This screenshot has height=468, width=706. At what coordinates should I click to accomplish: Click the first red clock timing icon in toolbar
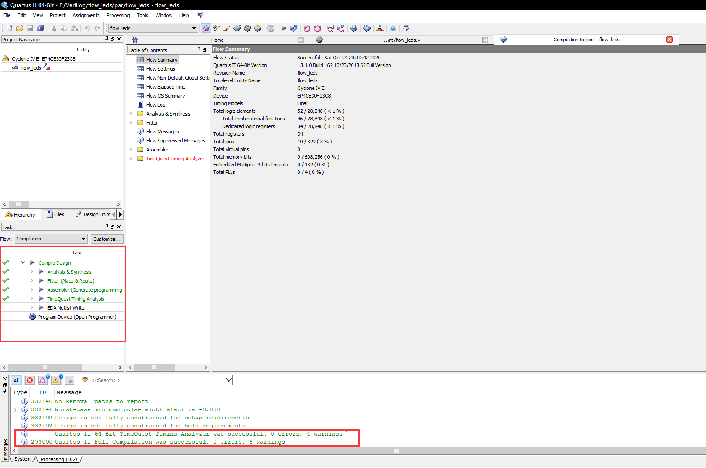(x=307, y=28)
